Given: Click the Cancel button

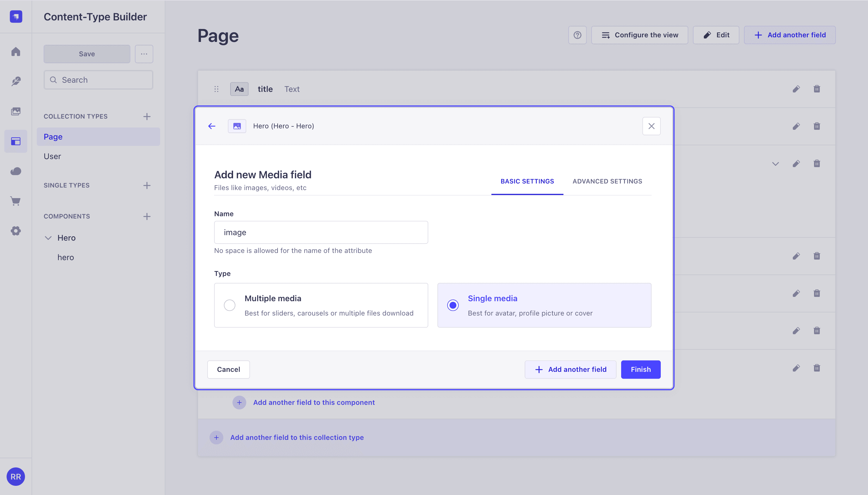Looking at the screenshot, I should coord(228,370).
